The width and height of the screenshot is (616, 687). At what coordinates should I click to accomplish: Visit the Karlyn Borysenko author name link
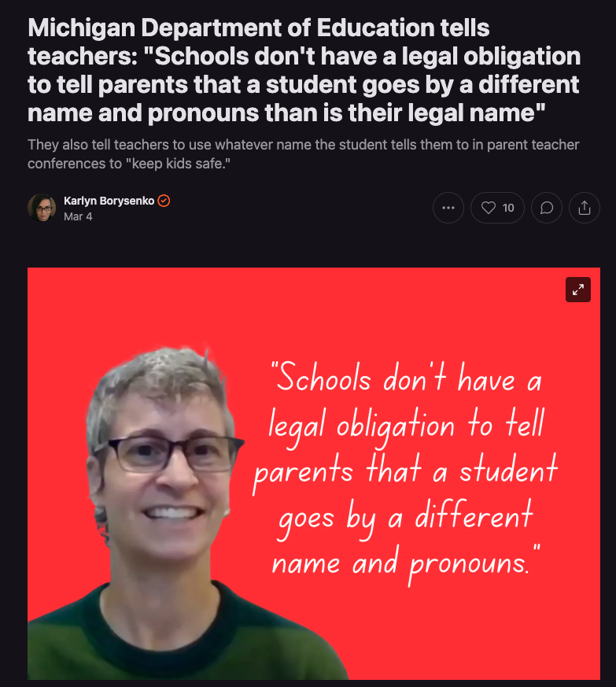click(x=109, y=201)
